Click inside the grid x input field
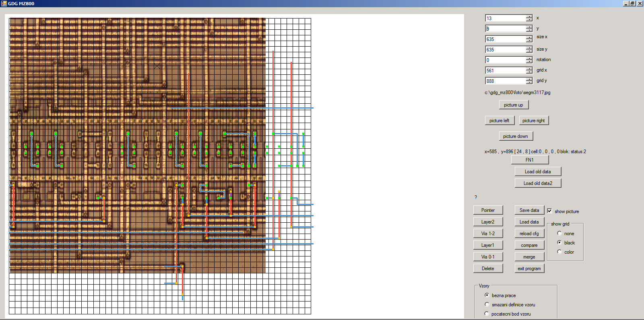This screenshot has width=644, height=320. pos(505,70)
